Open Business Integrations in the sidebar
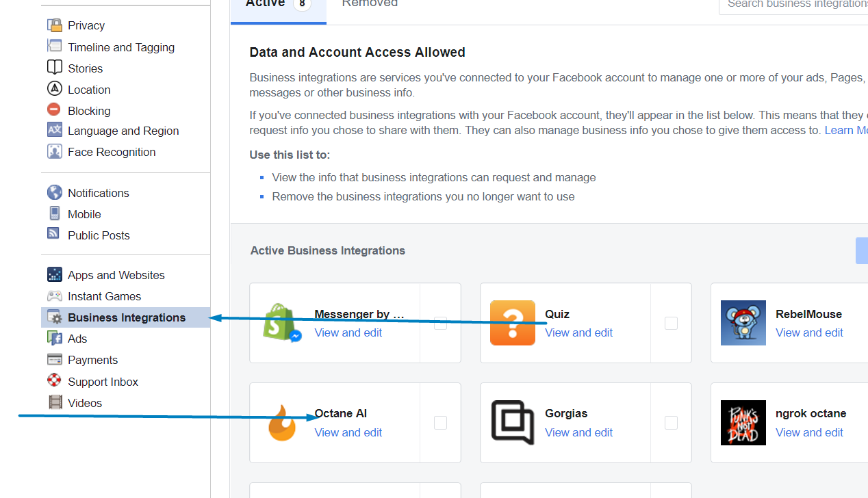The height and width of the screenshot is (498, 868). 127,317
